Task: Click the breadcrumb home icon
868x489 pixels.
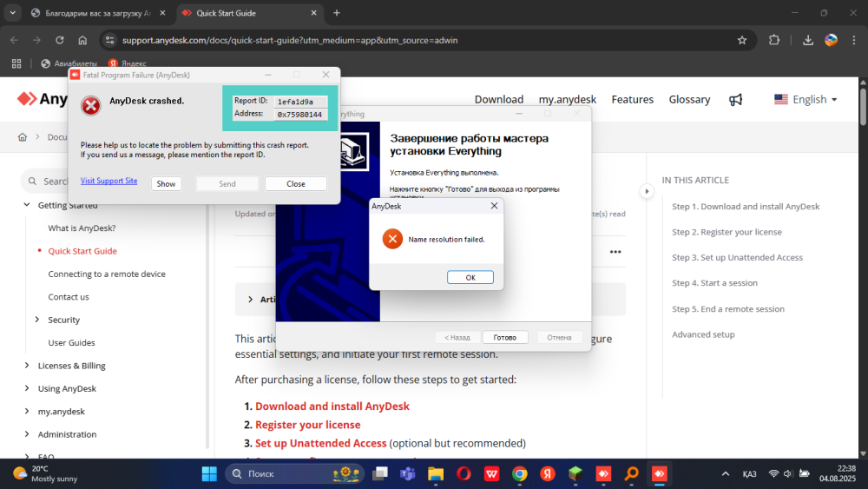Action: [x=23, y=136]
